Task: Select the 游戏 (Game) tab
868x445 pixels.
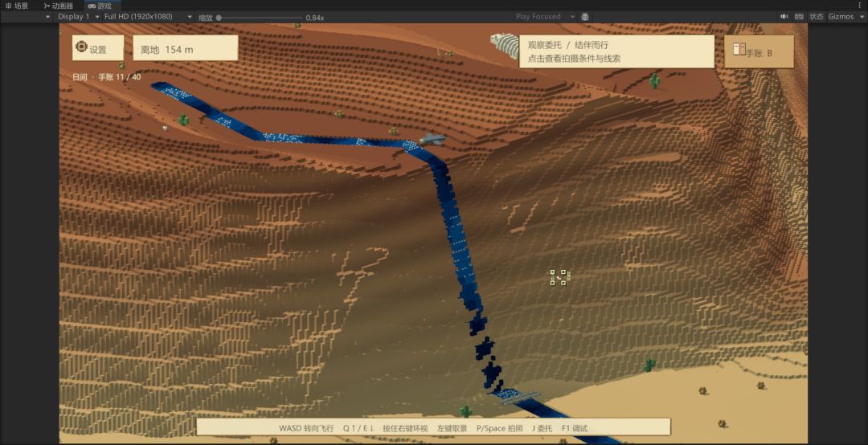Action: [x=100, y=6]
